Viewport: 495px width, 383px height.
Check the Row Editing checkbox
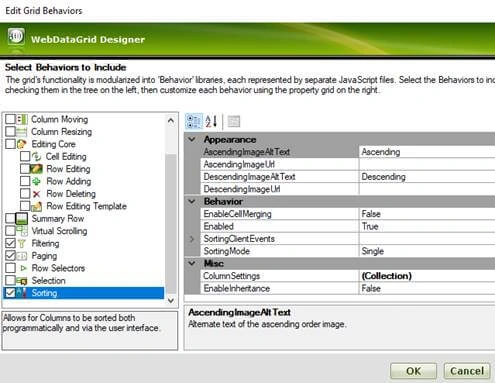tap(25, 169)
